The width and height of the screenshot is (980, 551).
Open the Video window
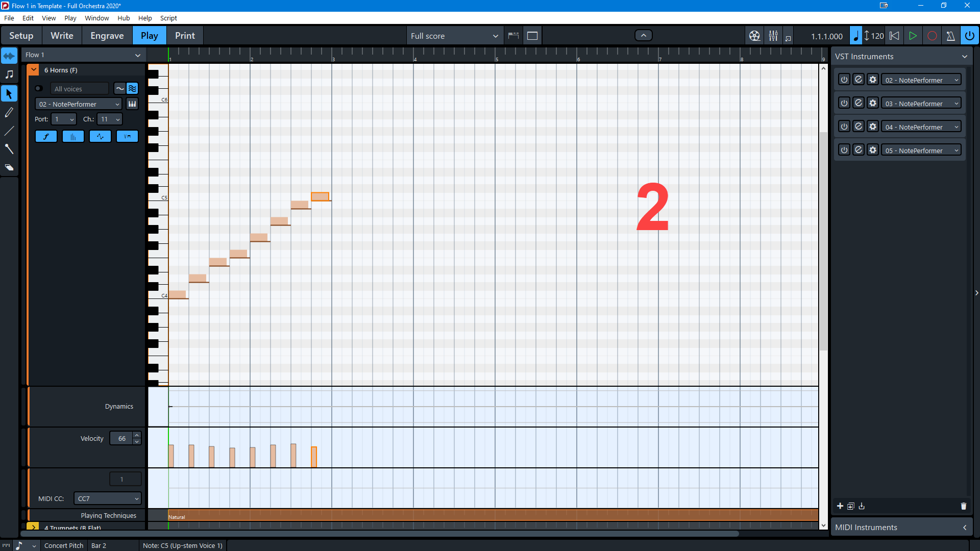click(754, 36)
